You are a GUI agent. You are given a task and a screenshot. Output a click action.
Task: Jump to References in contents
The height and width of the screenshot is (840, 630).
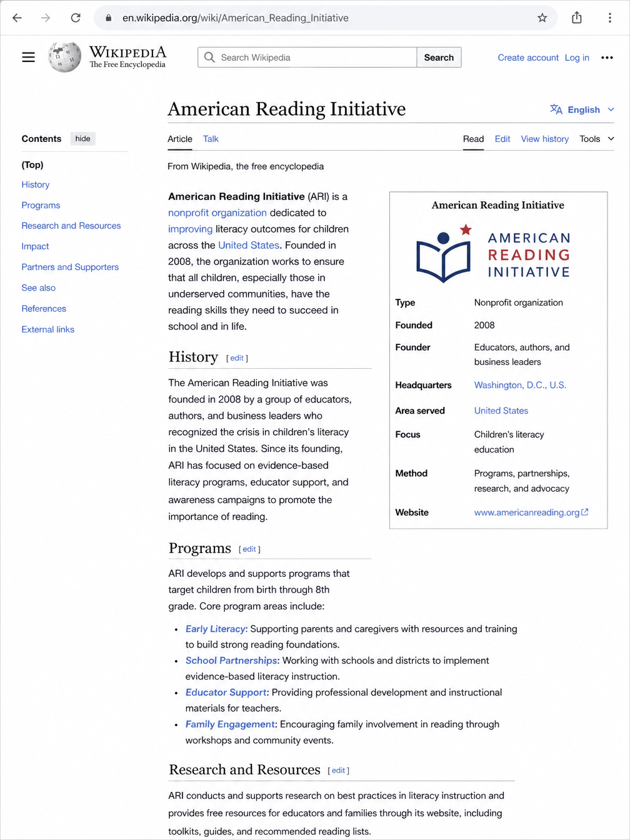click(x=44, y=309)
